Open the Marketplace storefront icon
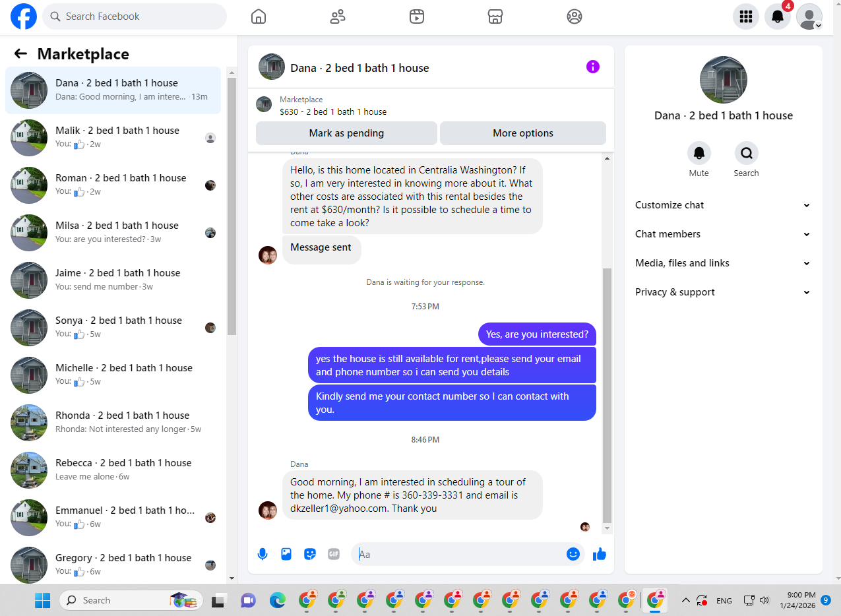Image resolution: width=841 pixels, height=616 pixels. point(495,16)
